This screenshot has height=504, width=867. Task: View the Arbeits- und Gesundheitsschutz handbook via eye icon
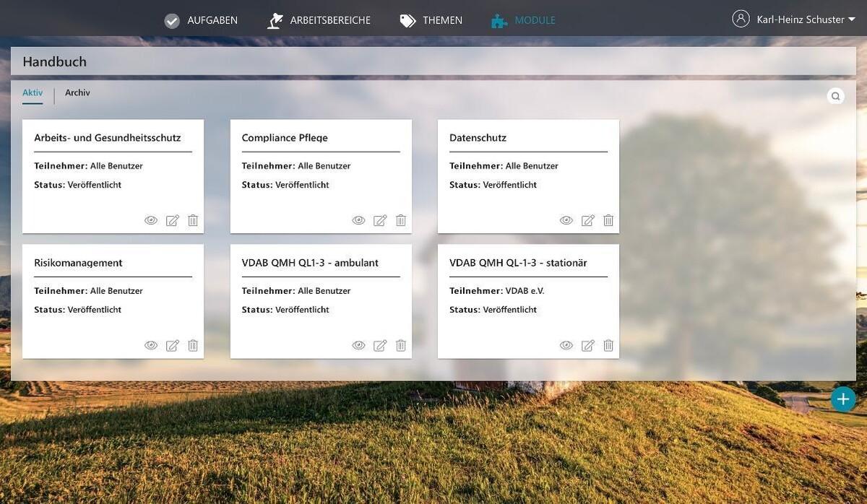point(151,220)
